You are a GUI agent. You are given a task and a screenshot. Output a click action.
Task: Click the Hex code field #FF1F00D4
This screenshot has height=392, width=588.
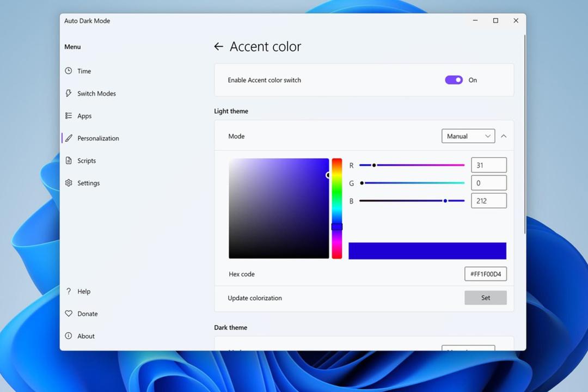pos(486,274)
